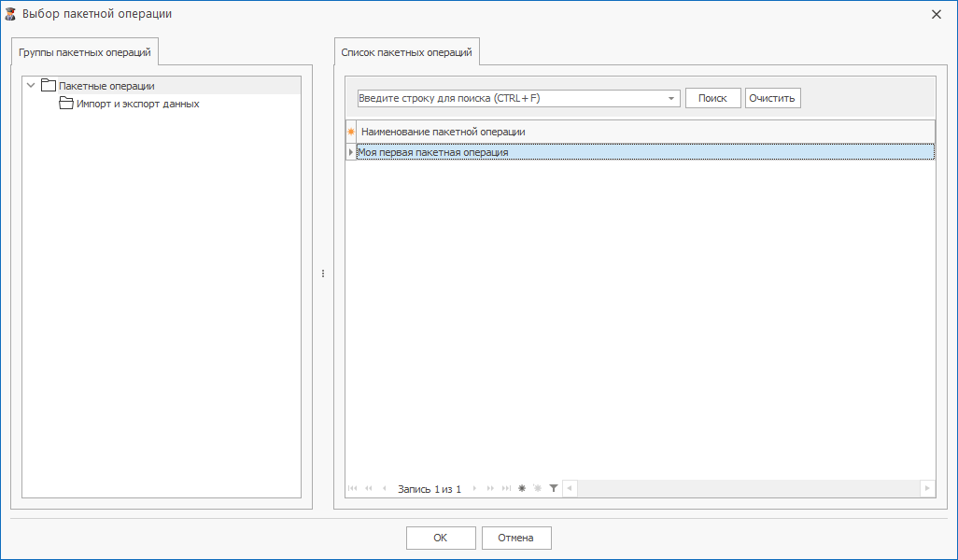Click the row indicator arrow of the first record
The image size is (958, 560).
pyautogui.click(x=351, y=152)
